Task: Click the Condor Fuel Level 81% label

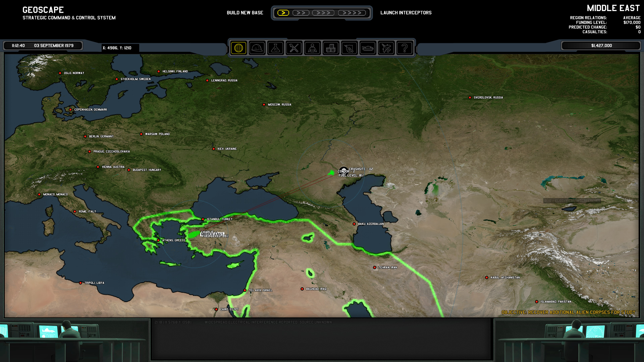Action: click(351, 175)
